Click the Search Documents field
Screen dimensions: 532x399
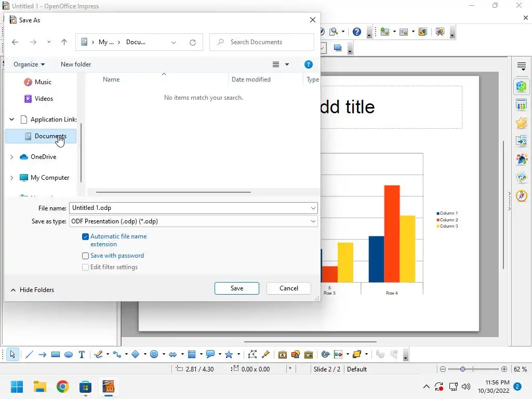point(262,42)
